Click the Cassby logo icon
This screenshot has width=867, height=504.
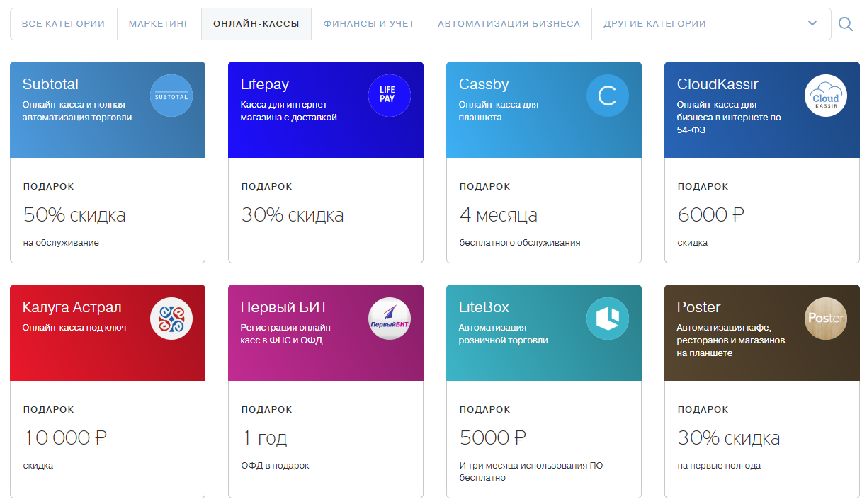point(608,96)
